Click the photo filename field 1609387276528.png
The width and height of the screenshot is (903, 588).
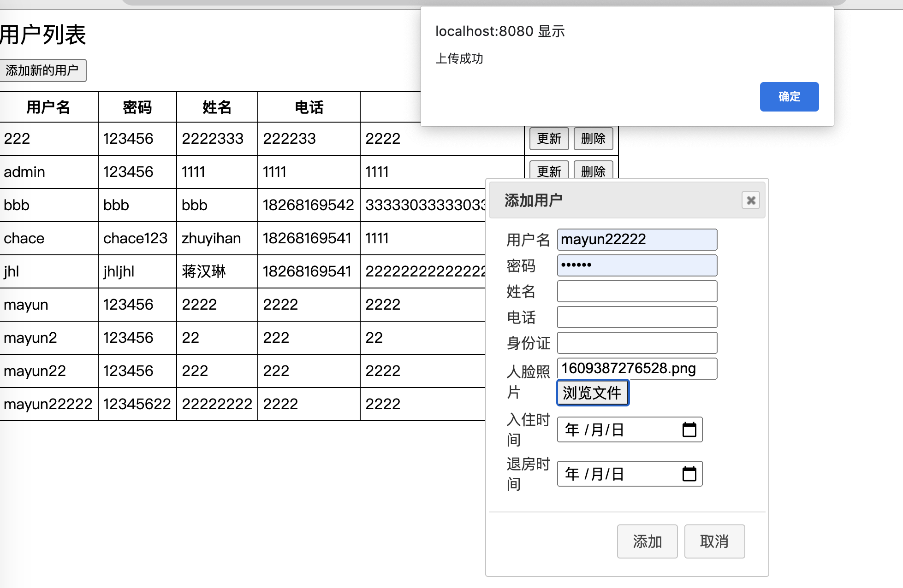coord(636,369)
